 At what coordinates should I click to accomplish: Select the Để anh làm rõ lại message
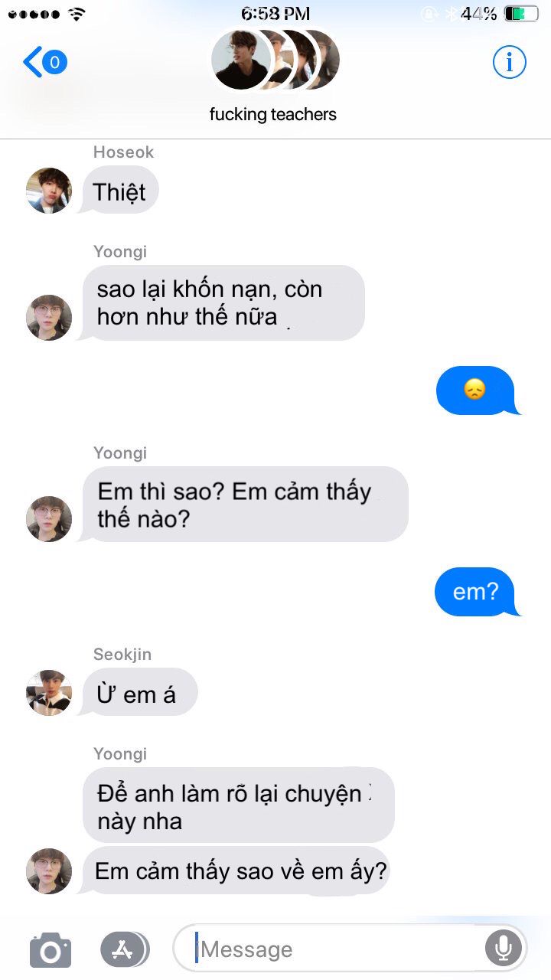pyautogui.click(x=239, y=805)
